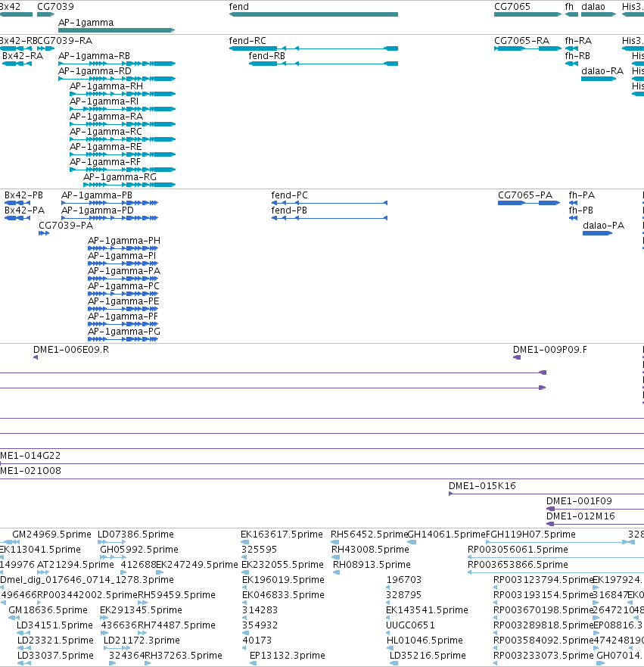Viewport: 644px width, 667px height.
Task: Click BAC end DME1-006E09.R label
Action: [71, 350]
